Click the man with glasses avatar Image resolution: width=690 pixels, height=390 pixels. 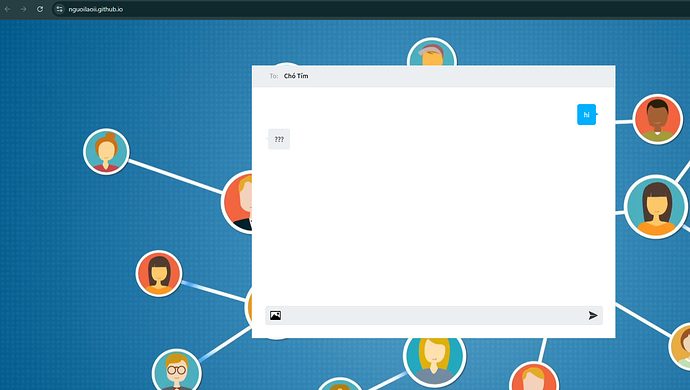pos(177,371)
